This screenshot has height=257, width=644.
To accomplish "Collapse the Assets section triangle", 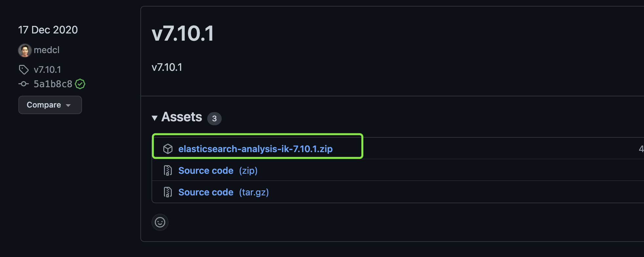I will point(155,118).
